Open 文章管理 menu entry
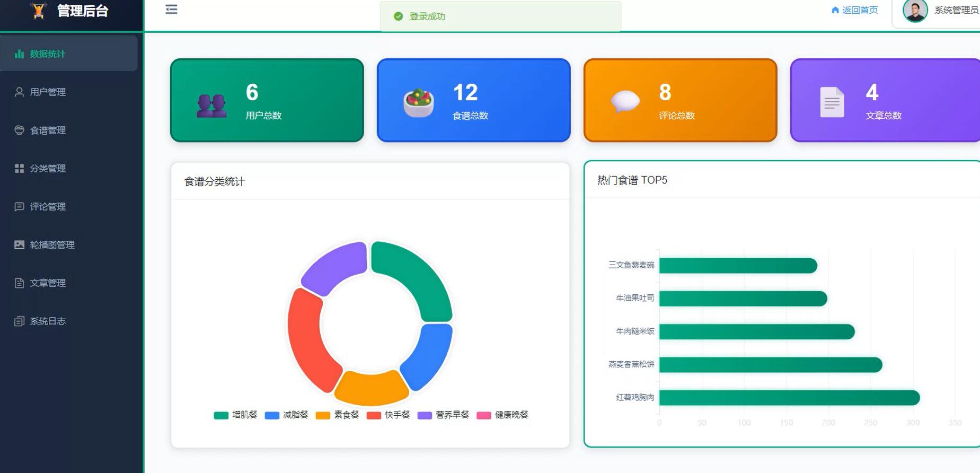 pos(69,283)
